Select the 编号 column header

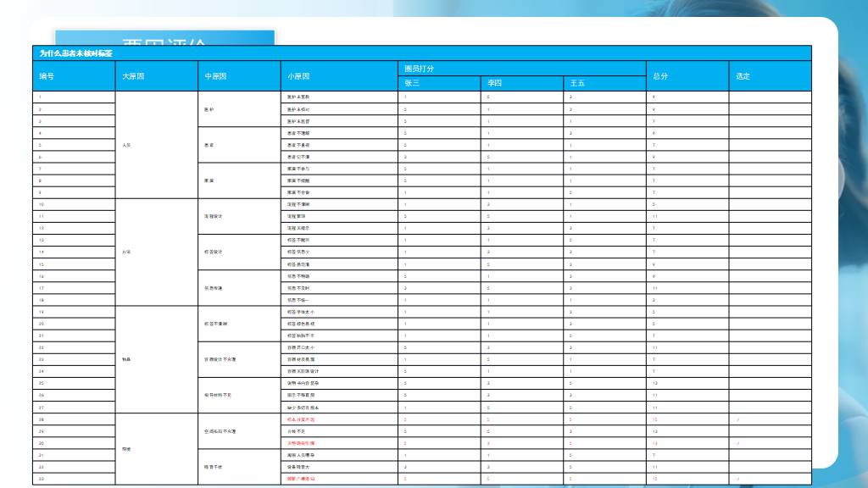(47, 76)
